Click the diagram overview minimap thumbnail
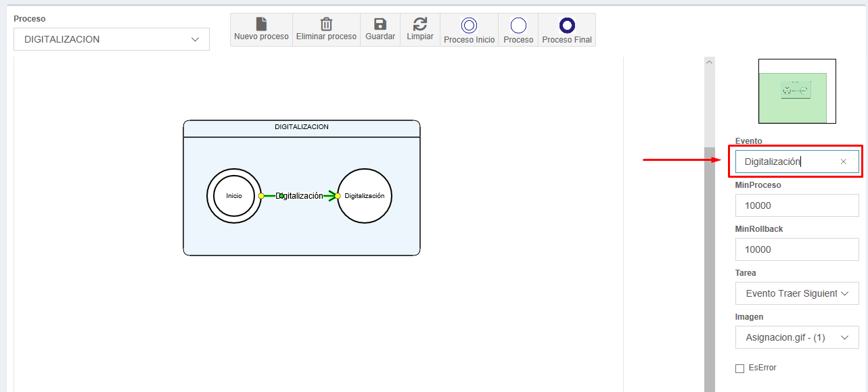This screenshot has width=868, height=392. (x=797, y=91)
